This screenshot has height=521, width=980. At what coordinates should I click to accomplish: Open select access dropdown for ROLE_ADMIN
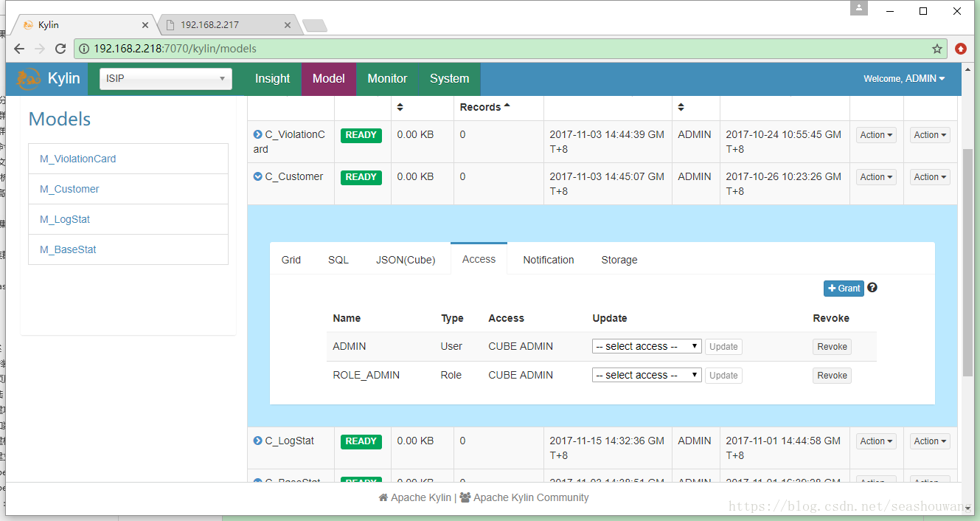tap(647, 375)
